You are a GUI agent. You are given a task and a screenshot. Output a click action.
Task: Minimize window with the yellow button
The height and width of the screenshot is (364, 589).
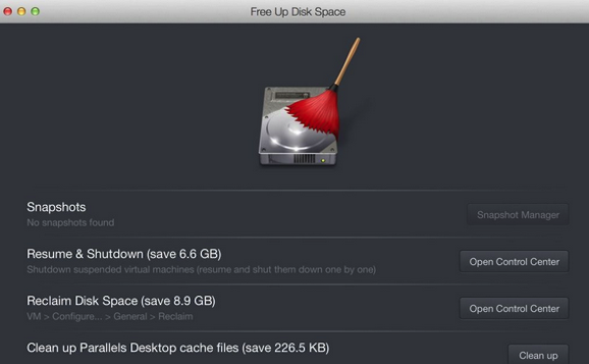point(22,11)
